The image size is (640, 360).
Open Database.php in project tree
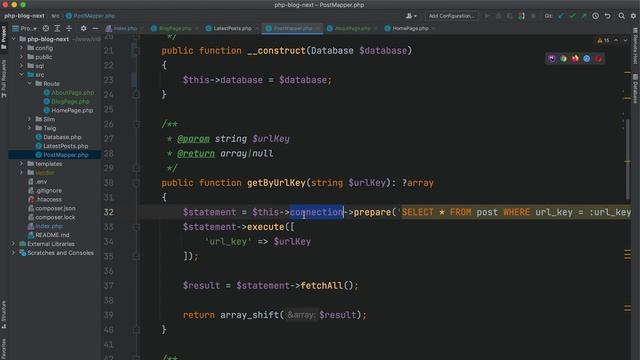[x=58, y=137]
